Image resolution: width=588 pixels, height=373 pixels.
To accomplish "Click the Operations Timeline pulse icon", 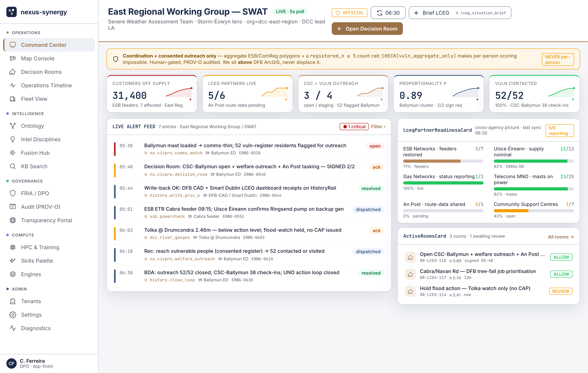I will 13,85.
